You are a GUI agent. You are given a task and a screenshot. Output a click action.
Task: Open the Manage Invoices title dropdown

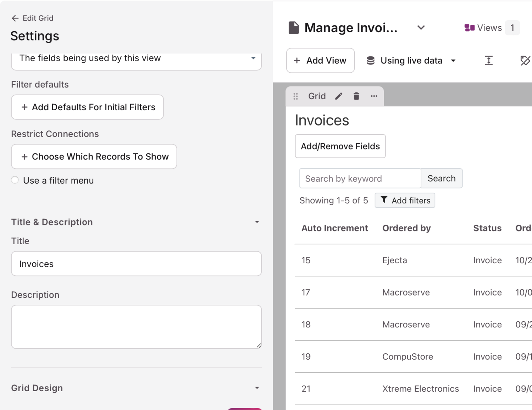(421, 27)
